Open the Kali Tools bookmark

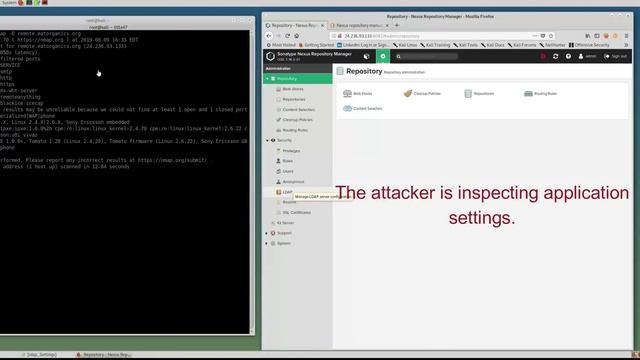click(x=465, y=45)
